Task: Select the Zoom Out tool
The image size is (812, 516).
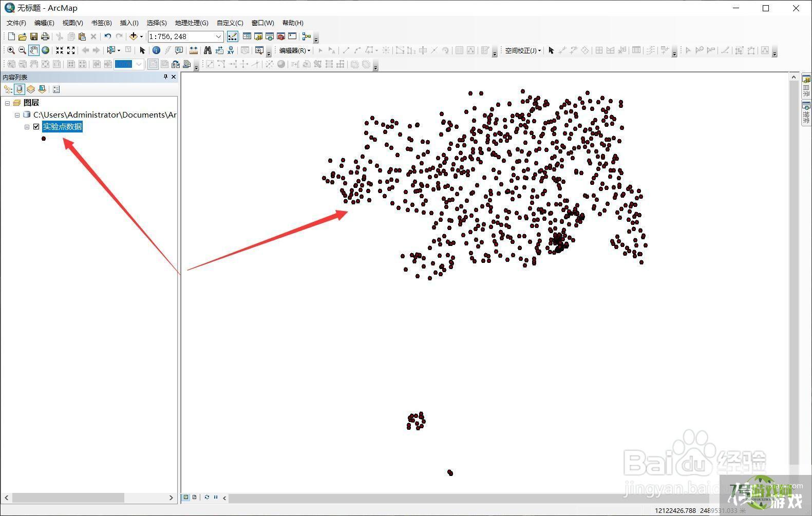Action: 22,50
